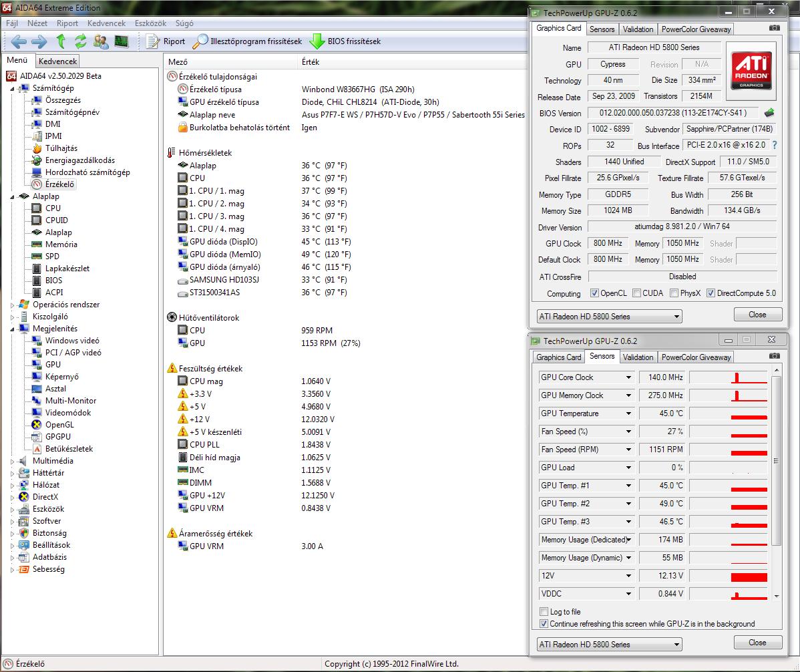800x672 pixels.
Task: Click the Bus Interface question mark icon
Action: tap(775, 145)
